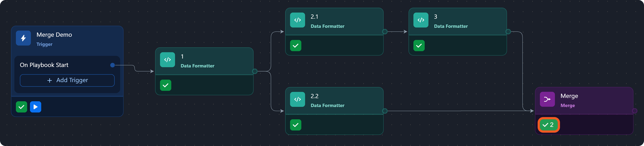Click the code icon on node 2.2
This screenshot has height=146, width=644.
297,99
